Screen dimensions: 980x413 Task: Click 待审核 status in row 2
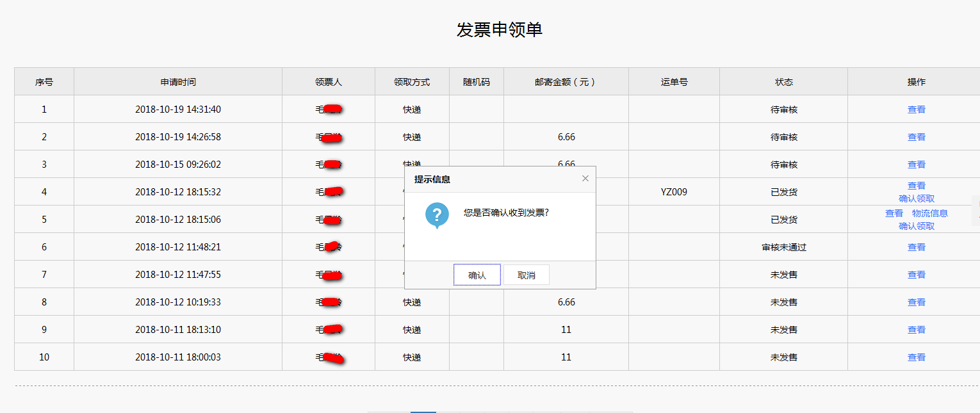coord(784,137)
